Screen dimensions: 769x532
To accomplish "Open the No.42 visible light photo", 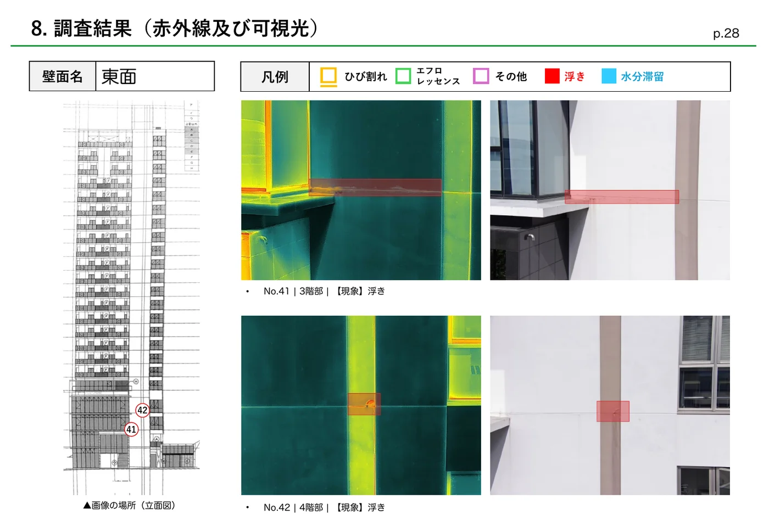I will (610, 405).
